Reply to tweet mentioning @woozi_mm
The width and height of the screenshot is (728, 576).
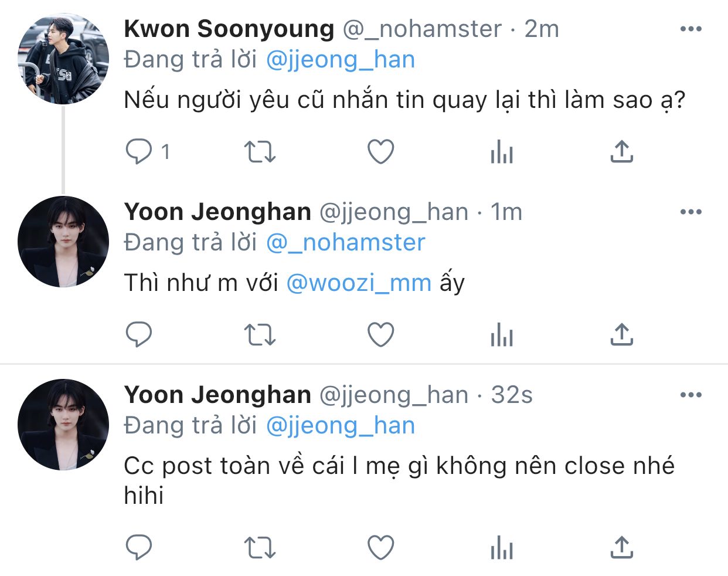coord(139,335)
